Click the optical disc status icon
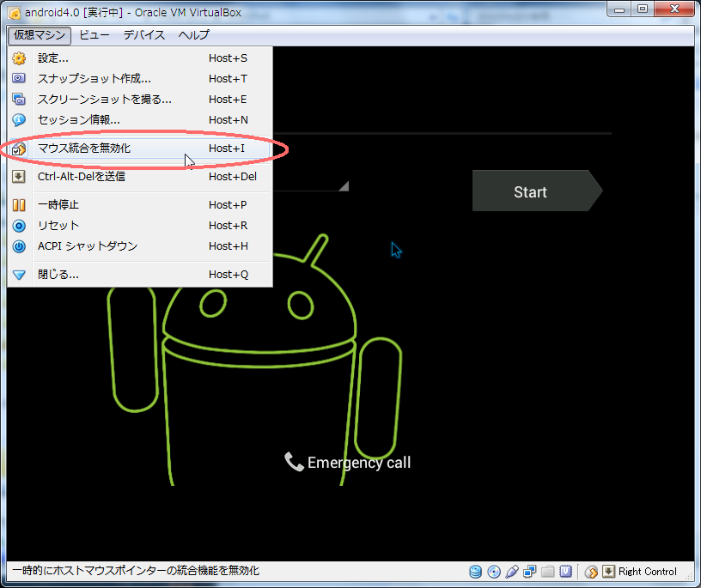This screenshot has width=701, height=588. coord(494,572)
